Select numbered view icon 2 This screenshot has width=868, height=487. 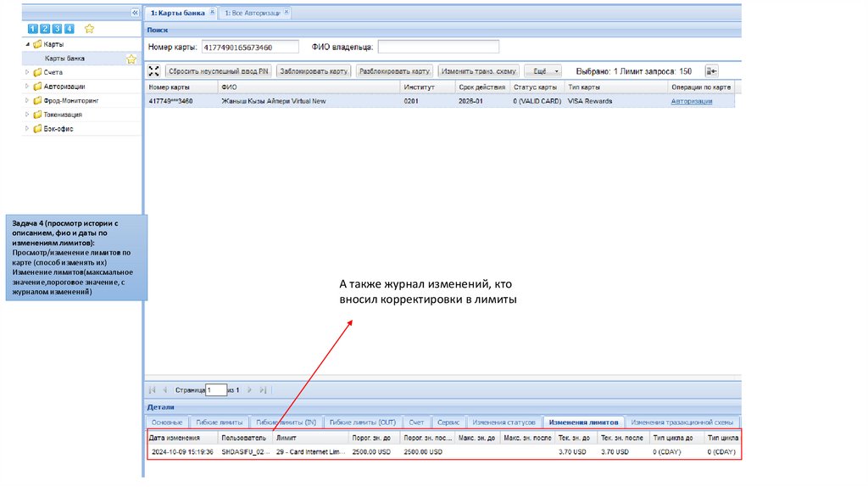(x=45, y=29)
